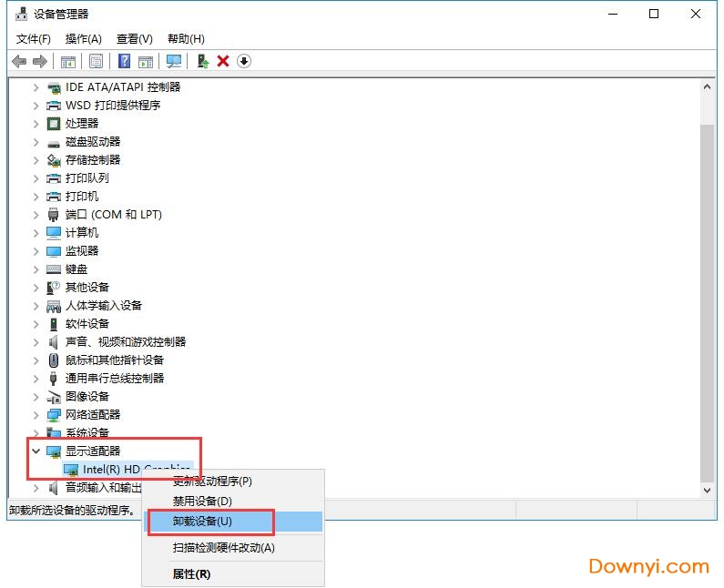Click the show/hide console tree icon

coord(67,61)
